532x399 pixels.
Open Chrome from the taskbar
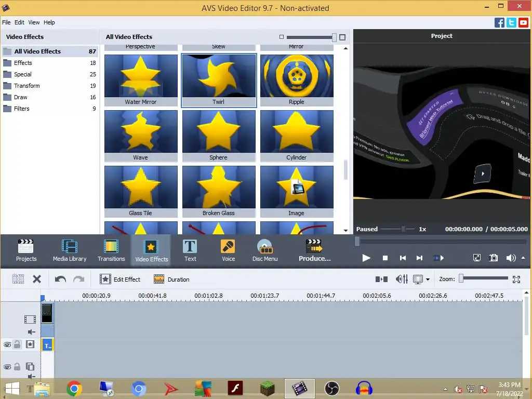coord(74,389)
